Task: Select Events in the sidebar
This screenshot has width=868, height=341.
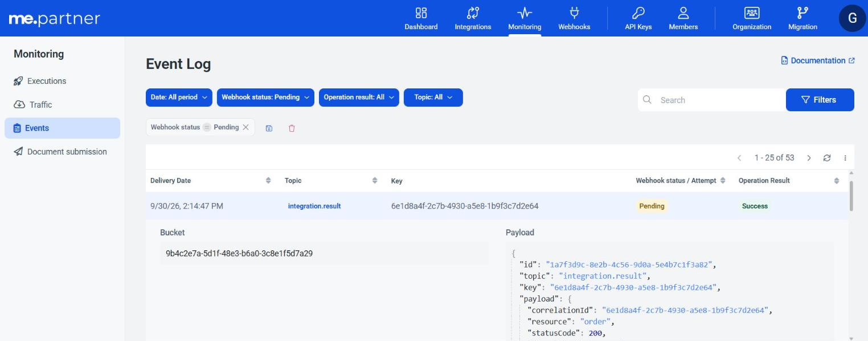Action: pyautogui.click(x=62, y=128)
